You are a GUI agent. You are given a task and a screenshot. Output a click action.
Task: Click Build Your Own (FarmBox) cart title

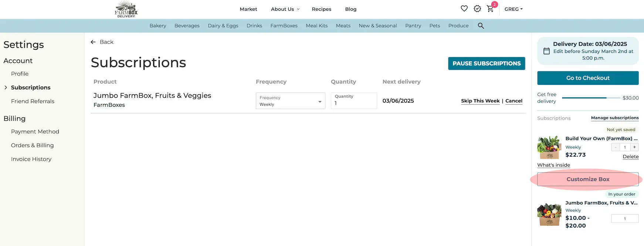click(601, 139)
